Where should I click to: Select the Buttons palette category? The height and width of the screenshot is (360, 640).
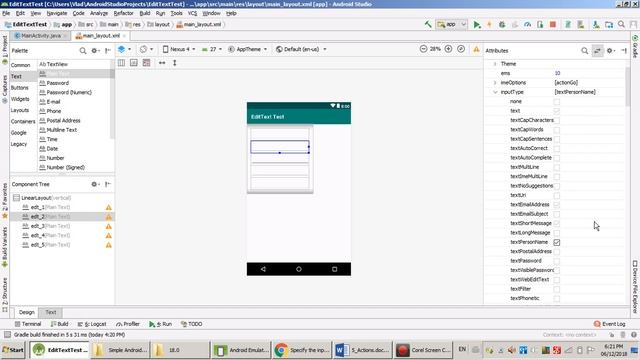20,88
